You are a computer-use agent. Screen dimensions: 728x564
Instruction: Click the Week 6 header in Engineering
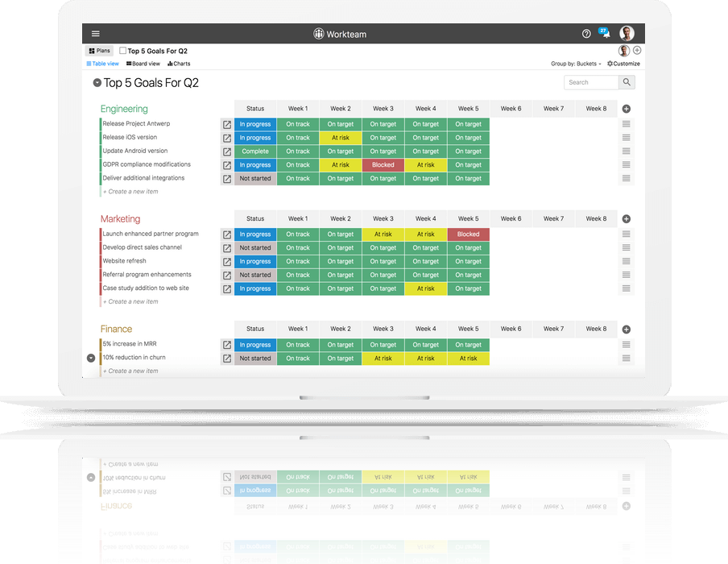(511, 109)
